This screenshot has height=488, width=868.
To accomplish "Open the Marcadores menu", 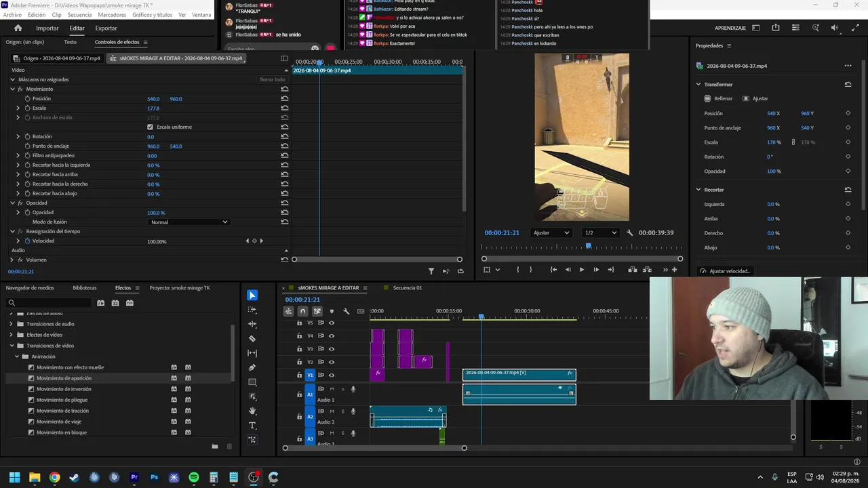I will click(x=112, y=14).
